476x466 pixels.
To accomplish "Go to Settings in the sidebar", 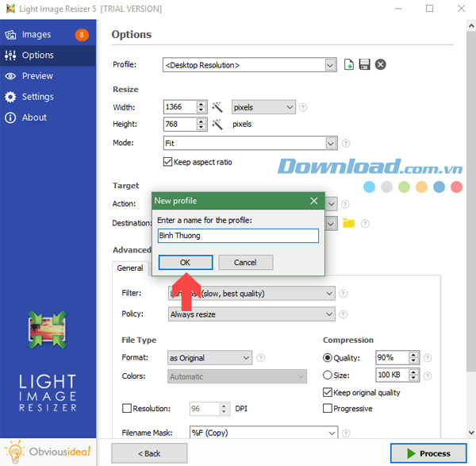I will point(48,97).
